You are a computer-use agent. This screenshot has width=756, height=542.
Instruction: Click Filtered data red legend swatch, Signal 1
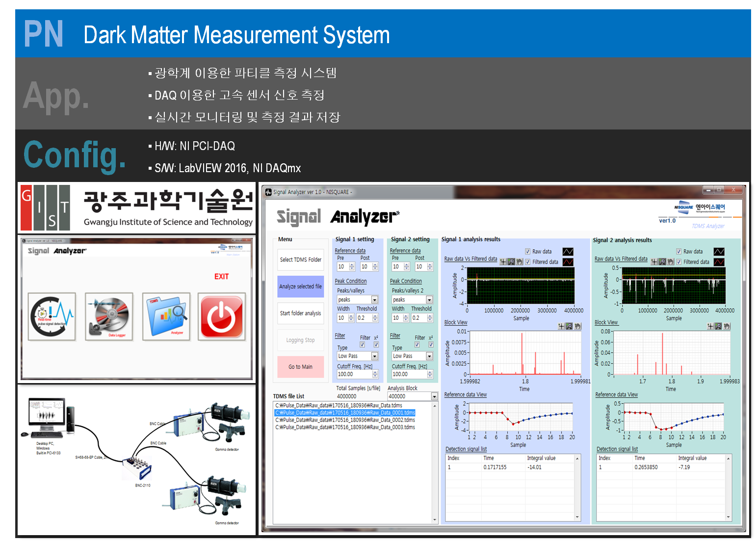click(568, 262)
